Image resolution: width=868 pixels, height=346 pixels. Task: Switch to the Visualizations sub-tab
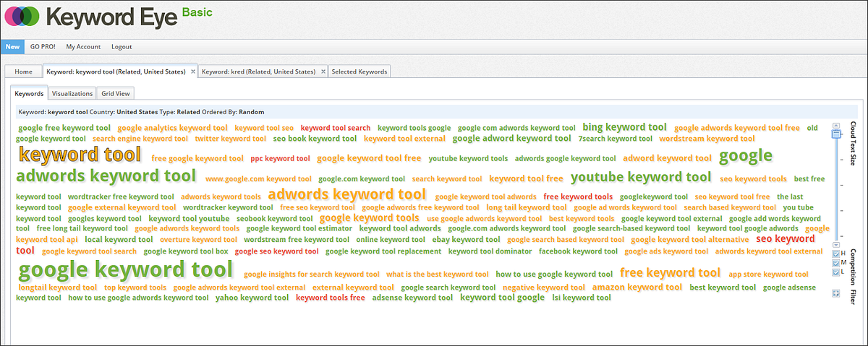tap(72, 93)
